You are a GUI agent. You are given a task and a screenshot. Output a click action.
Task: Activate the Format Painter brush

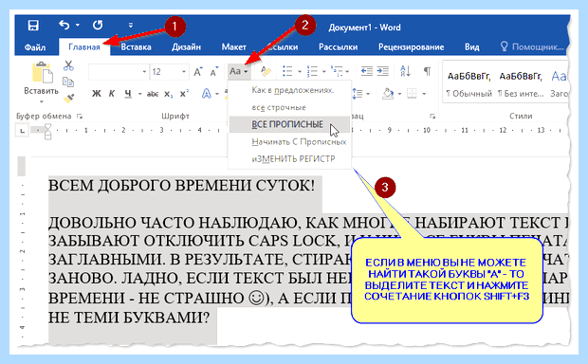coord(68,99)
